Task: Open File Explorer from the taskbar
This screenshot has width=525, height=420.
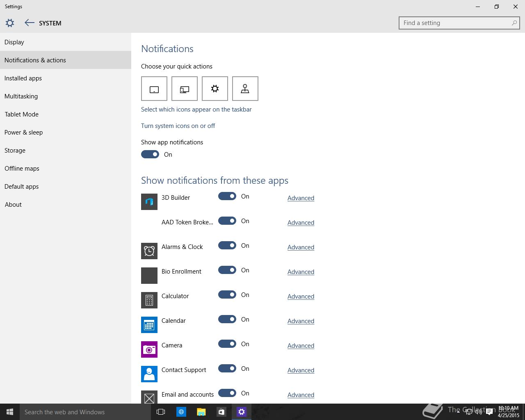Action: [x=201, y=412]
